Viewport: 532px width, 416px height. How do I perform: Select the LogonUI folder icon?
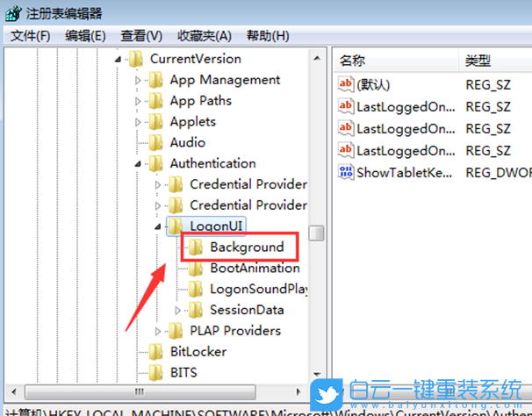click(x=176, y=226)
